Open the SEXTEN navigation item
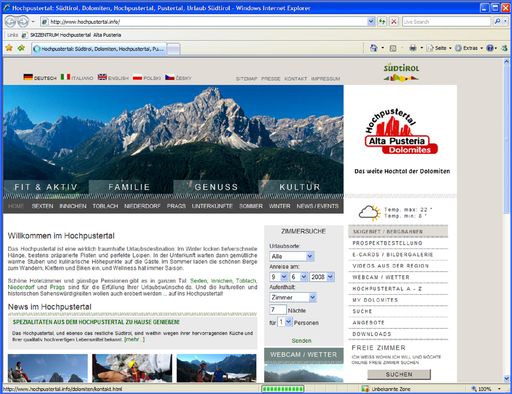 tap(42, 206)
